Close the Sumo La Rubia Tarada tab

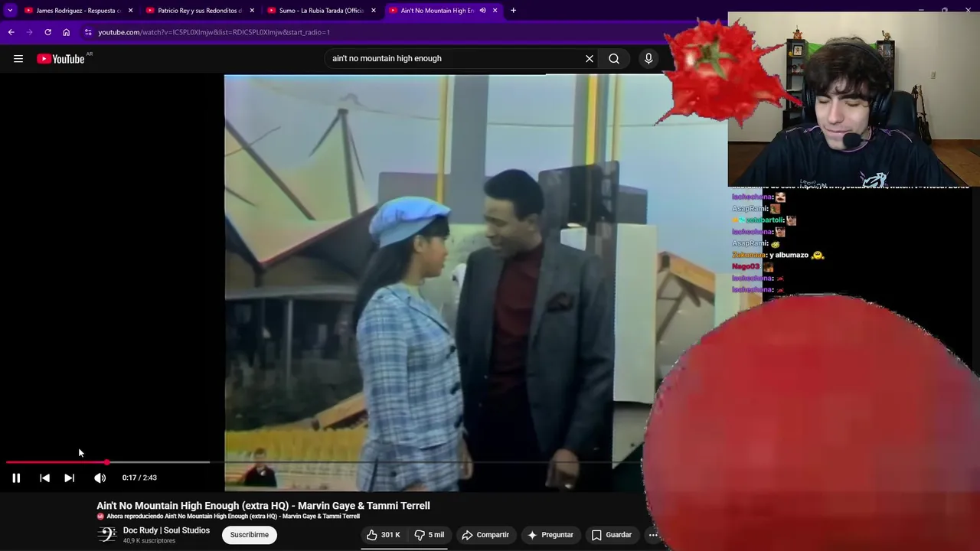point(374,11)
